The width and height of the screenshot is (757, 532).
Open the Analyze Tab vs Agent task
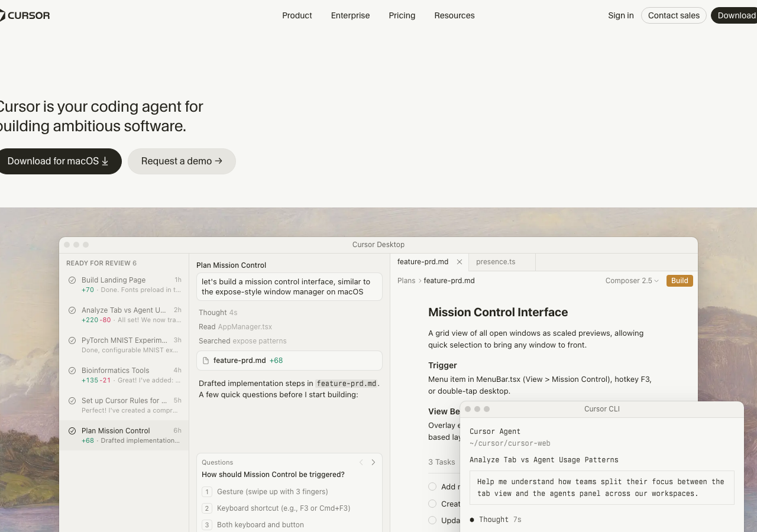124,315
